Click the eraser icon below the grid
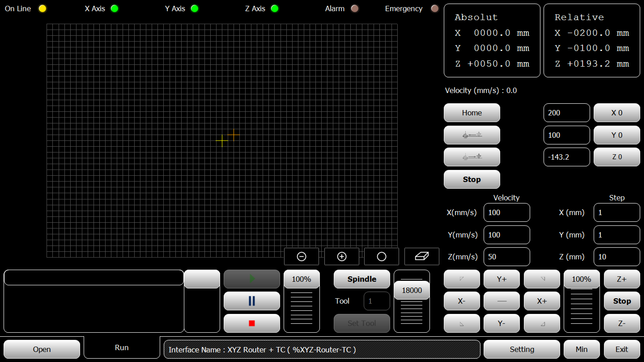This screenshot has height=362, width=644. click(421, 256)
